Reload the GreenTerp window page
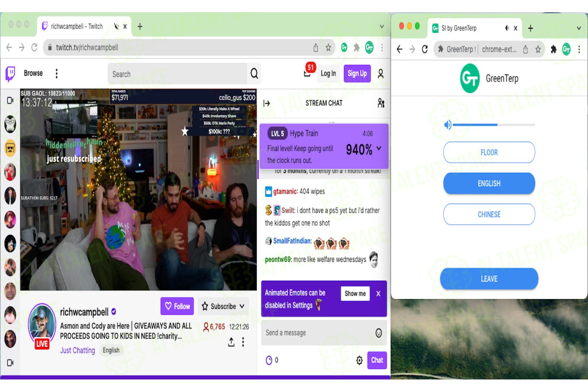 (425, 49)
